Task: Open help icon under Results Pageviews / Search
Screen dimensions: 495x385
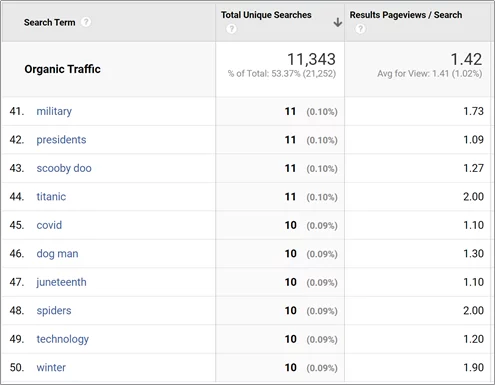Action: (x=360, y=29)
